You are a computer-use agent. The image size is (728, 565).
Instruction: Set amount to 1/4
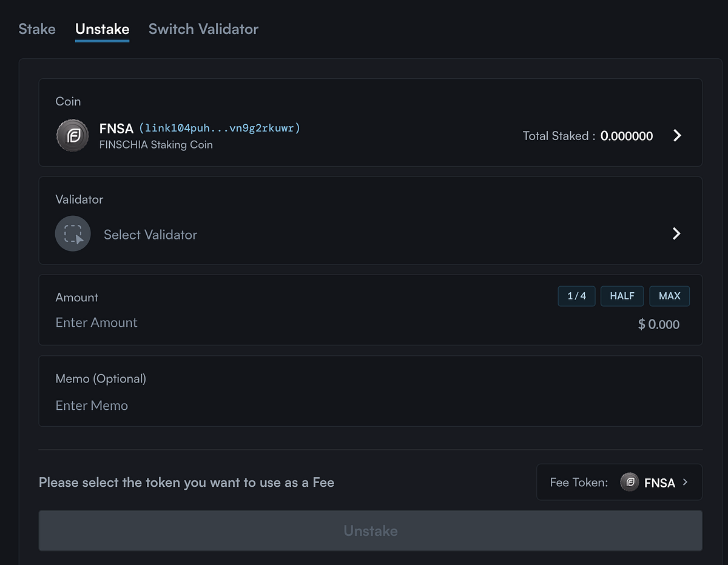[x=576, y=296]
